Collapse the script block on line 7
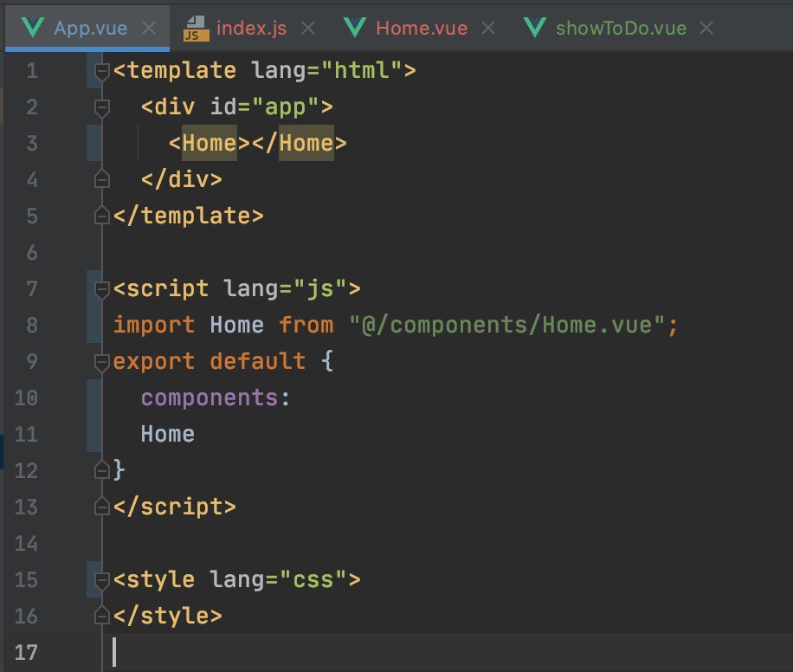The width and height of the screenshot is (793, 672). click(x=102, y=289)
